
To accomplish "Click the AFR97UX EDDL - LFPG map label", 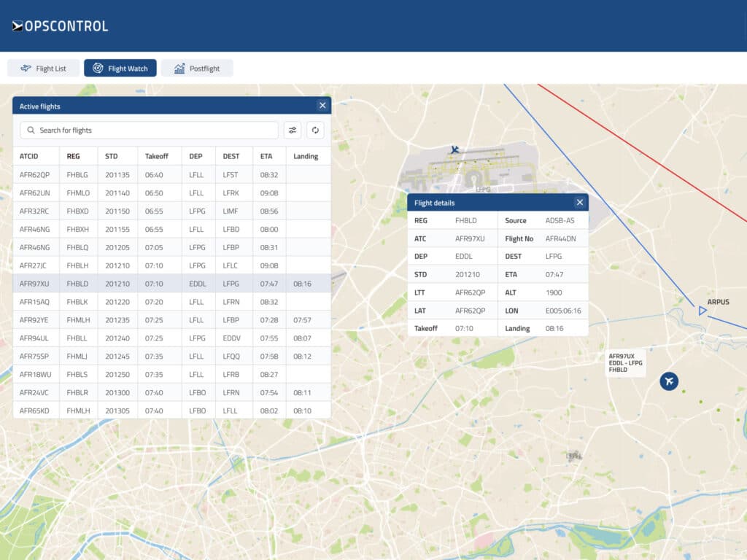I will point(625,363).
